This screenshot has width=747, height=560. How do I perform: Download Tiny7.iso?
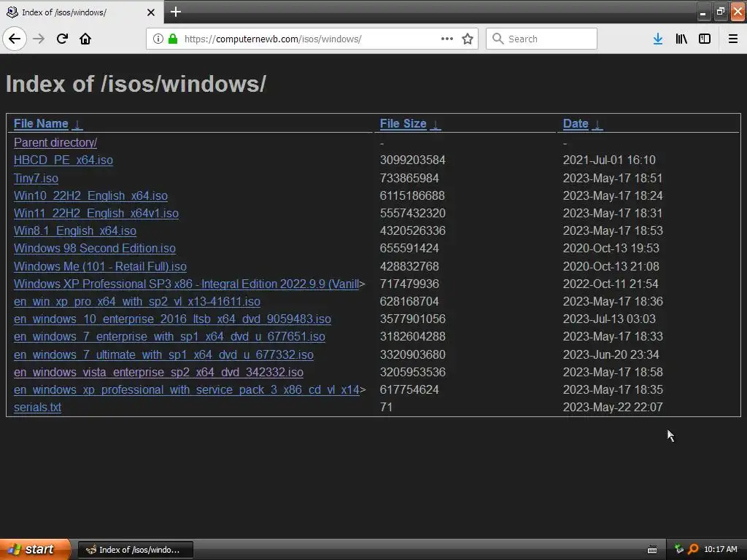[x=36, y=178]
